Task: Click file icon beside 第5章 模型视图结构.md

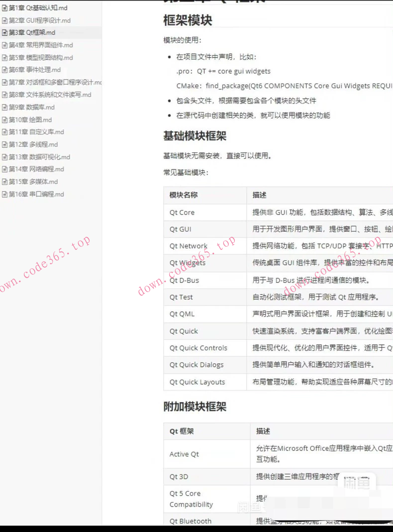Action: [x=5, y=58]
